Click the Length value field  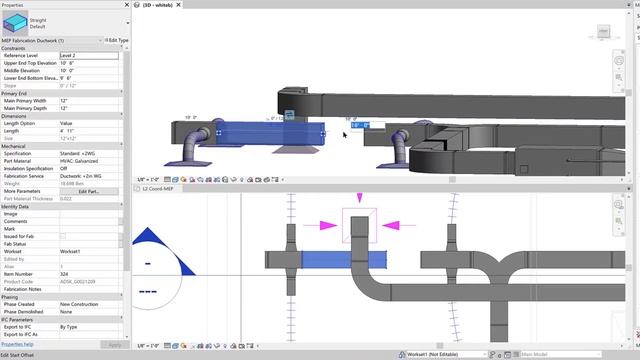tap(89, 131)
